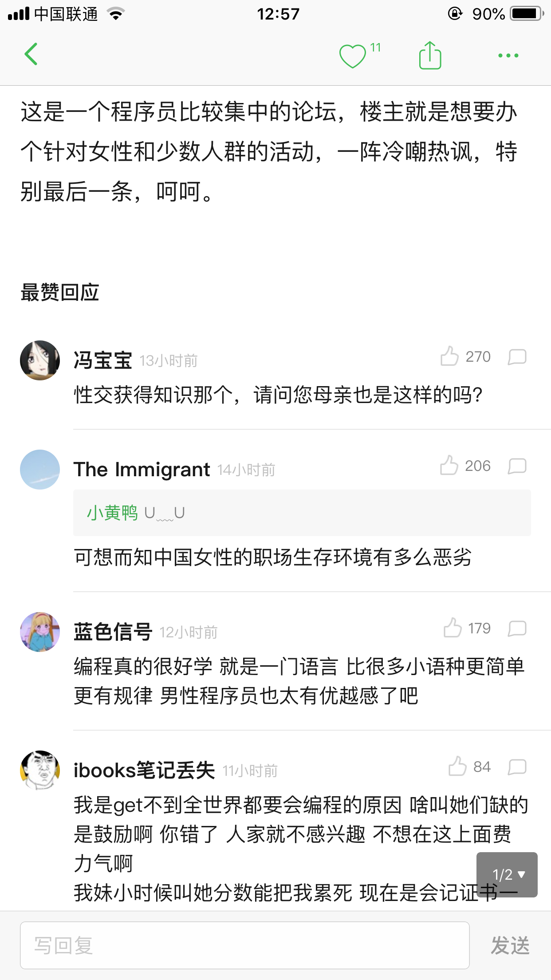This screenshot has width=551, height=980.
Task: Open the share sheet icon
Action: [430, 55]
